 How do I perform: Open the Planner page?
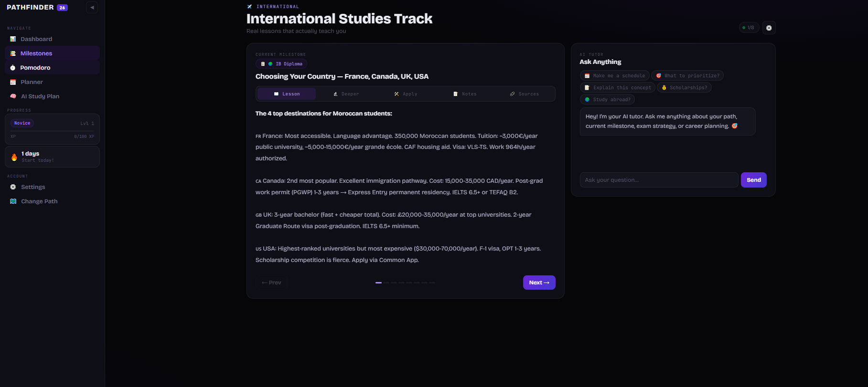click(x=52, y=82)
